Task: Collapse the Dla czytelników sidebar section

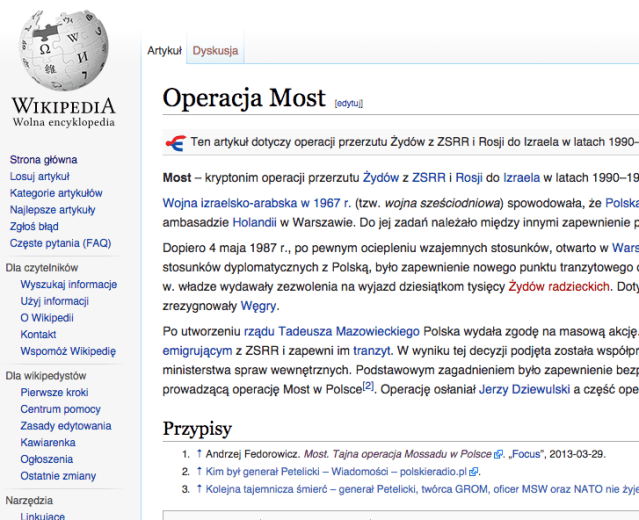Action: click(41, 268)
